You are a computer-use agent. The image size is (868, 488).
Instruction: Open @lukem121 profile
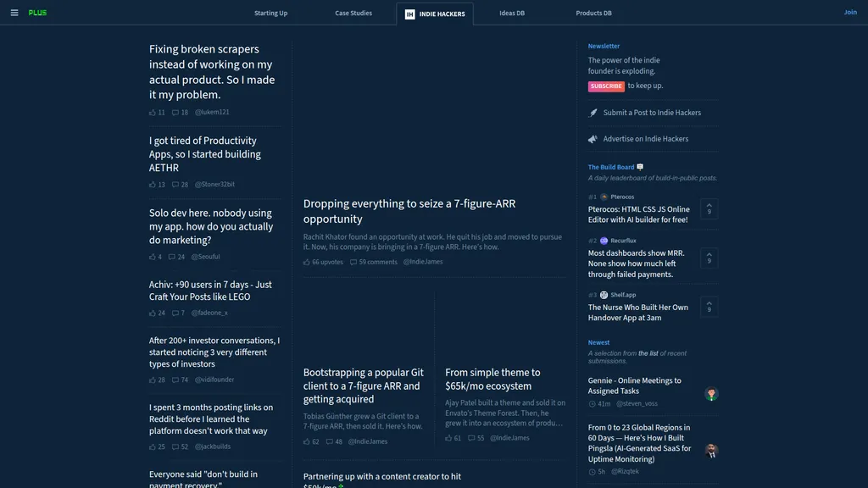click(212, 113)
